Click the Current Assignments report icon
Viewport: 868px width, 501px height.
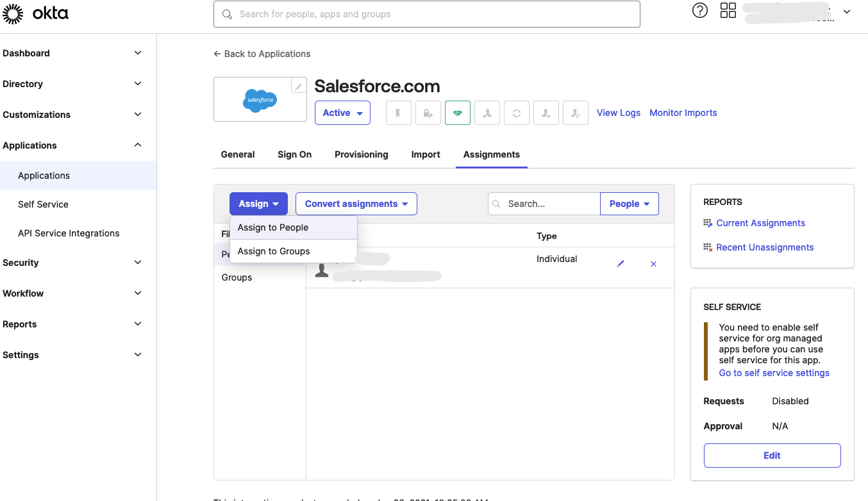(708, 223)
